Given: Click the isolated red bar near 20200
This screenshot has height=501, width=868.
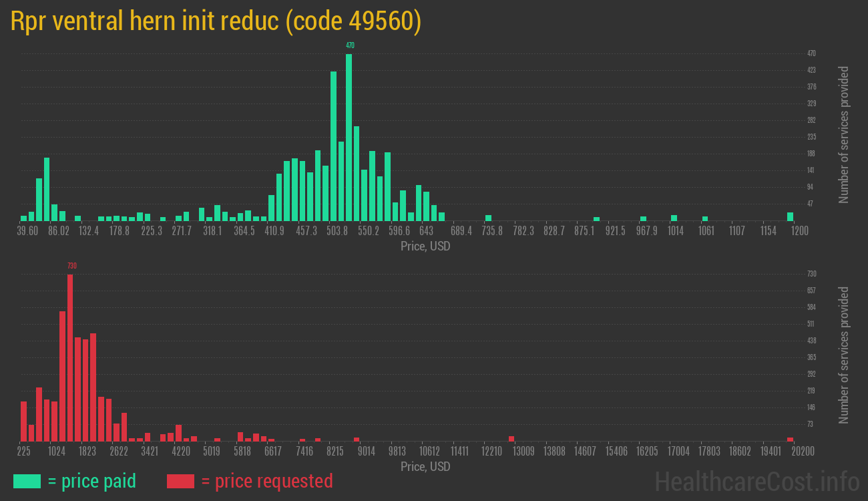Looking at the screenshot, I should point(790,440).
